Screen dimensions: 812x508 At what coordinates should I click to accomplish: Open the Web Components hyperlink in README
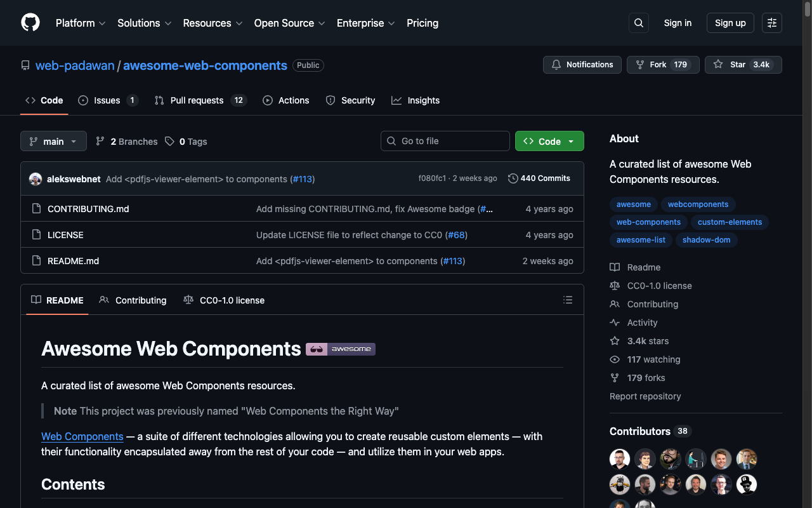(82, 436)
